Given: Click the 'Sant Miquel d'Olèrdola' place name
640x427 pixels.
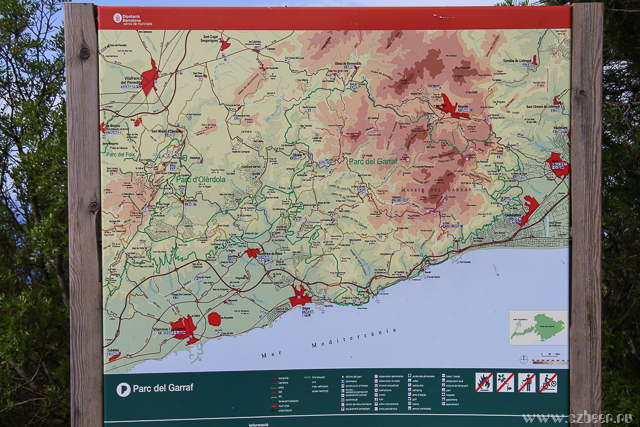Looking at the screenshot, I should coord(166,131).
